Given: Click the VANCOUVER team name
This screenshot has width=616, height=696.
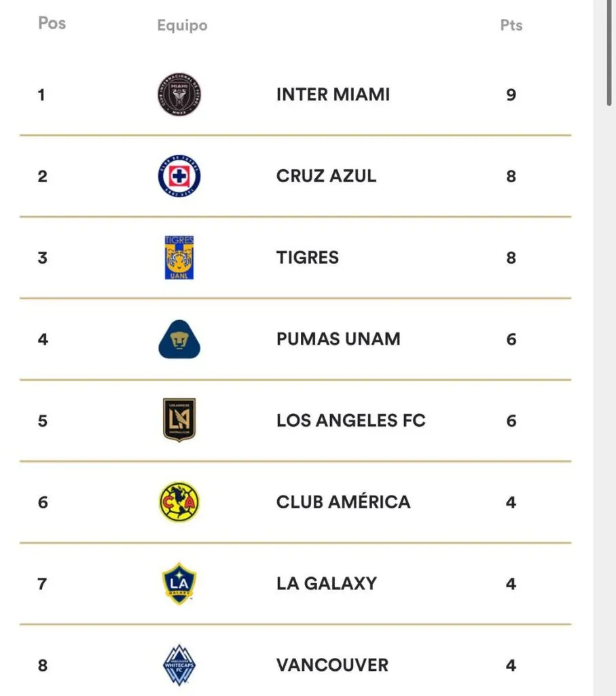Looking at the screenshot, I should (x=332, y=665).
